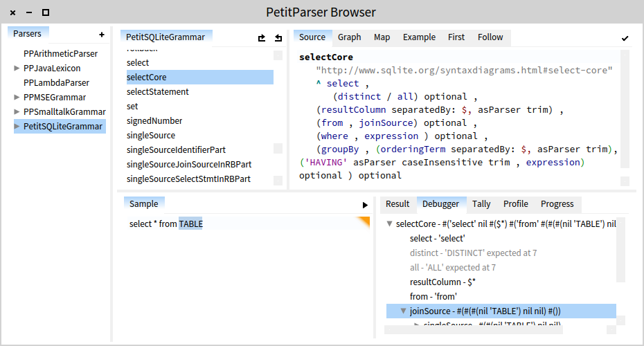This screenshot has width=644, height=346.
Task: Select PPArithmeticParser in parsers list
Action: click(x=60, y=54)
